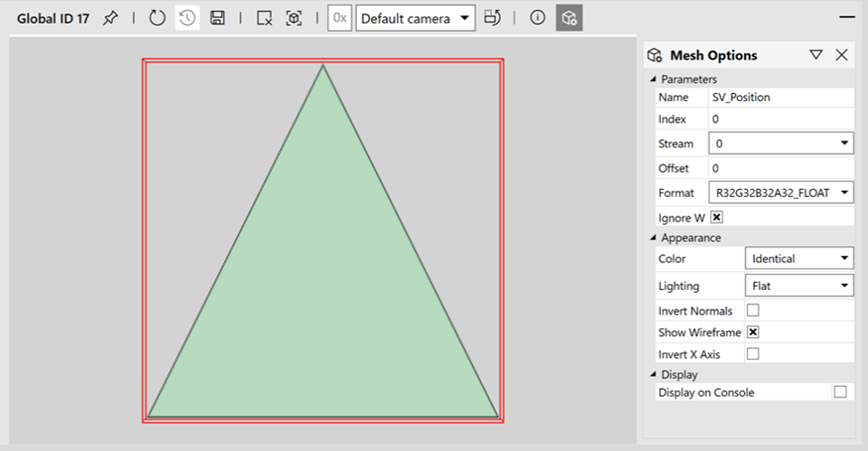Toggle the 0x hexadecimal display button
The image size is (868, 451).
click(x=339, y=18)
